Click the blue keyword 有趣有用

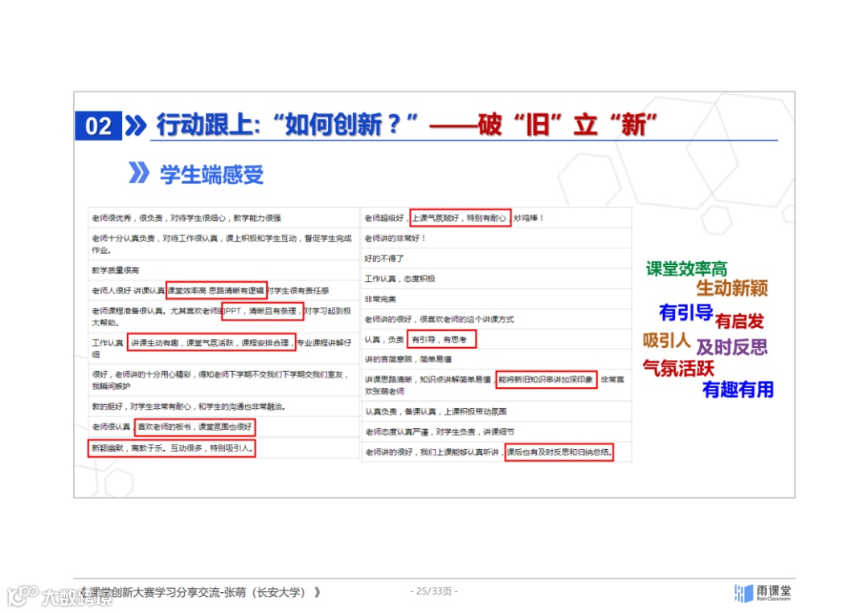point(738,390)
